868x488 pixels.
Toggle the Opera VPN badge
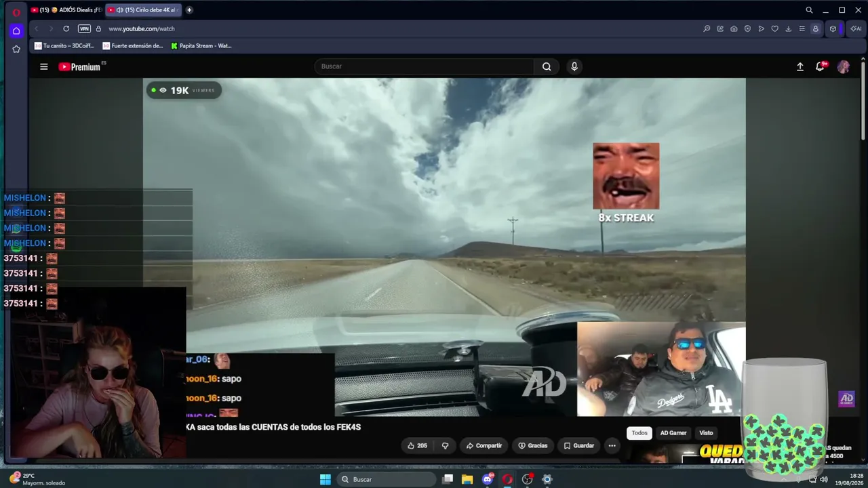point(84,28)
